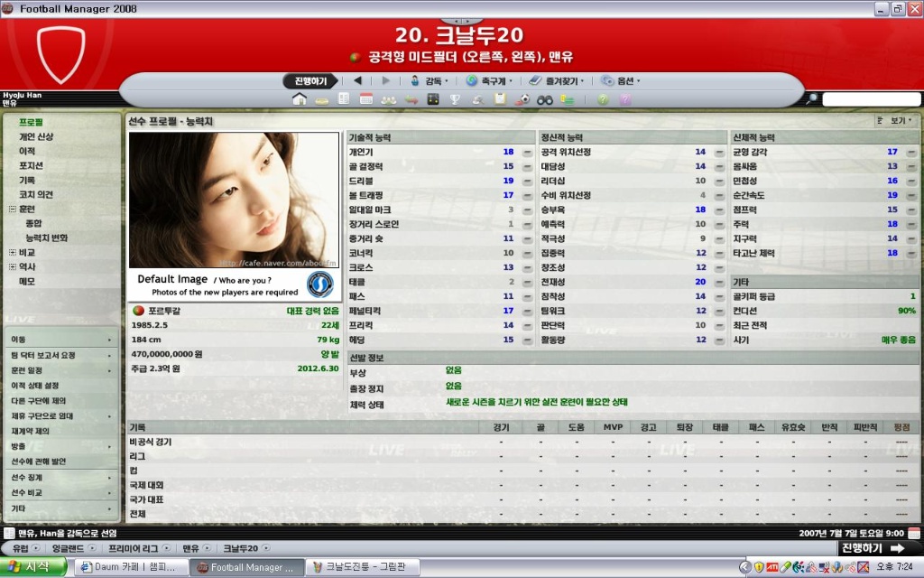Open the 보기 view dropdown
This screenshot has height=578, width=924.
(895, 120)
